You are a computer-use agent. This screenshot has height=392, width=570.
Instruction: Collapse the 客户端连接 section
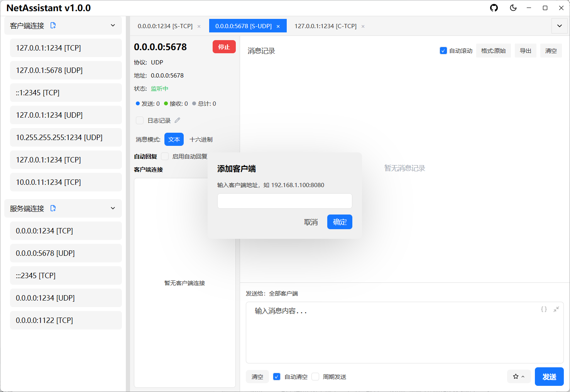113,25
